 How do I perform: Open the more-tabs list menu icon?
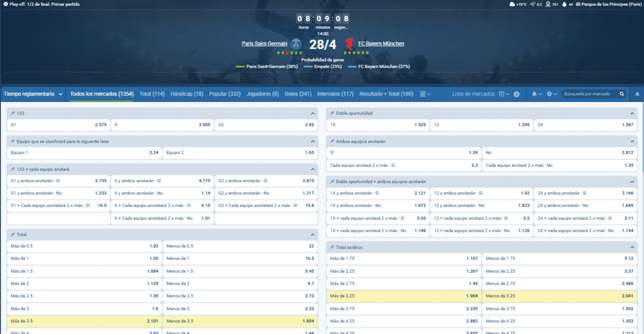coord(425,94)
